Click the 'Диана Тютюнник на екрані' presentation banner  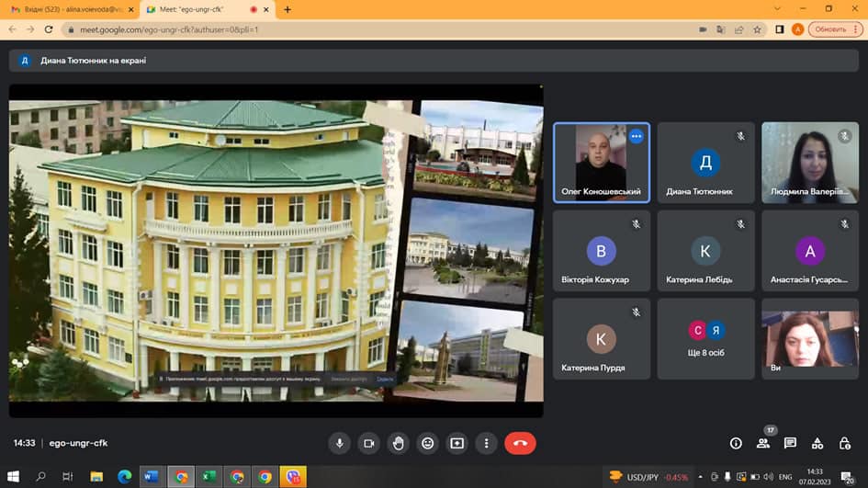point(434,61)
